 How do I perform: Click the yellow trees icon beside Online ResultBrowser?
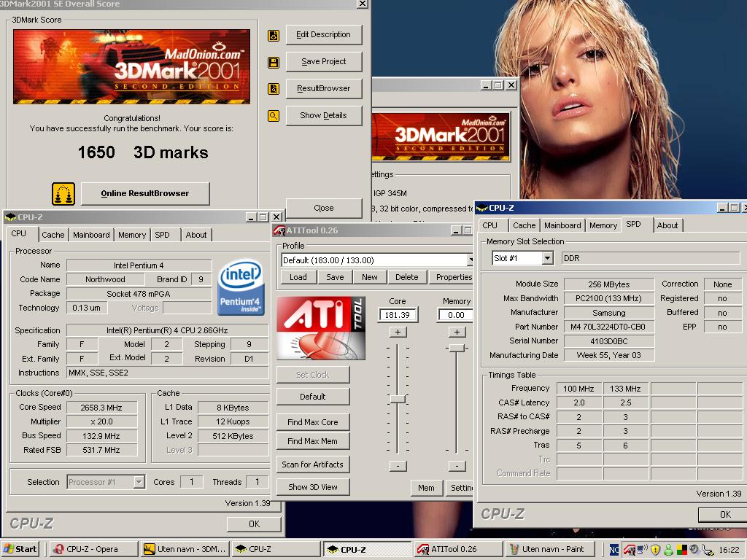(x=63, y=194)
